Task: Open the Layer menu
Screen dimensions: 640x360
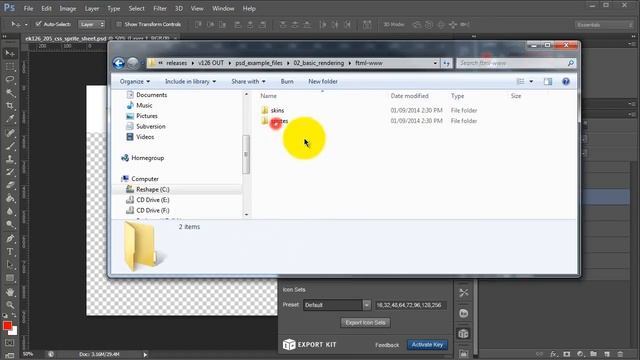Action: [x=92, y=8]
